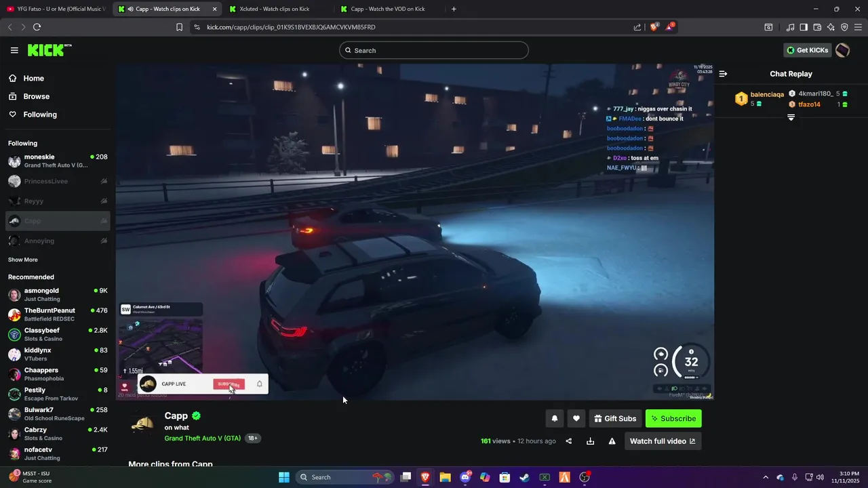Click the Get KICKs button
Image resolution: width=868 pixels, height=488 pixels.
[x=807, y=50]
